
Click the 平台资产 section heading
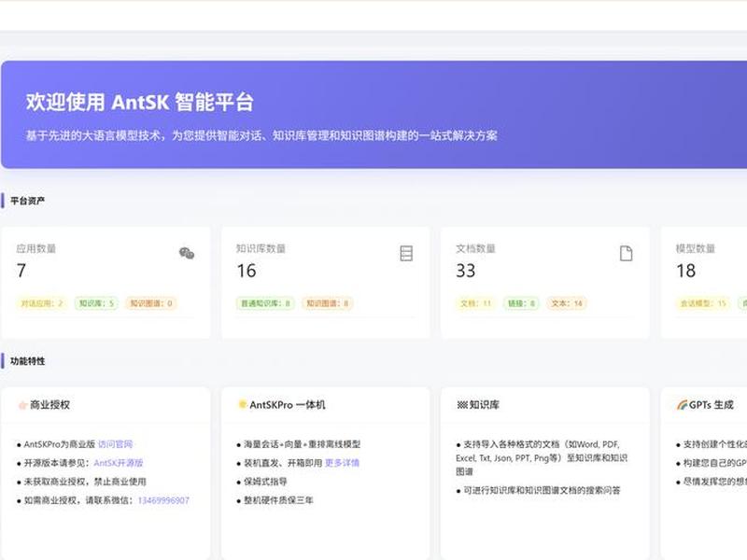[x=28, y=201]
